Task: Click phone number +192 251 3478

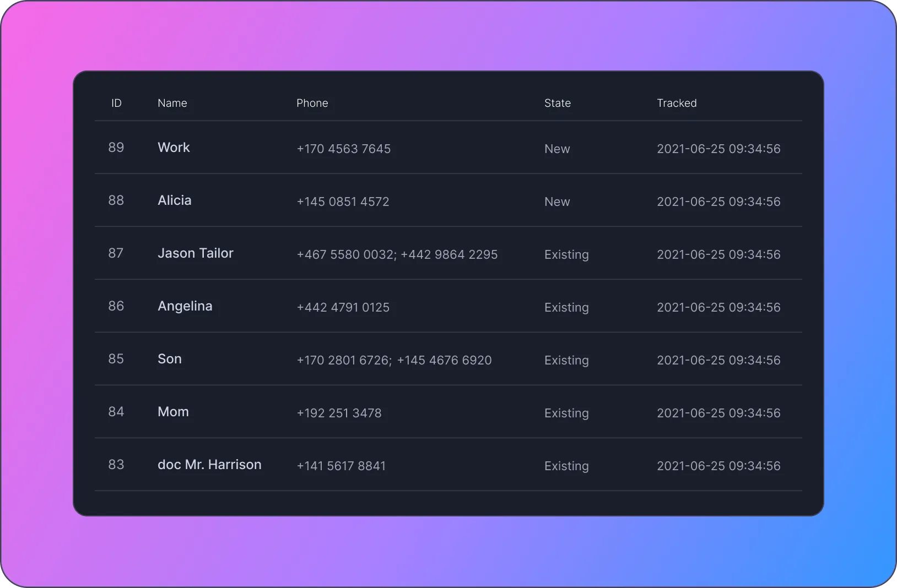Action: click(339, 413)
